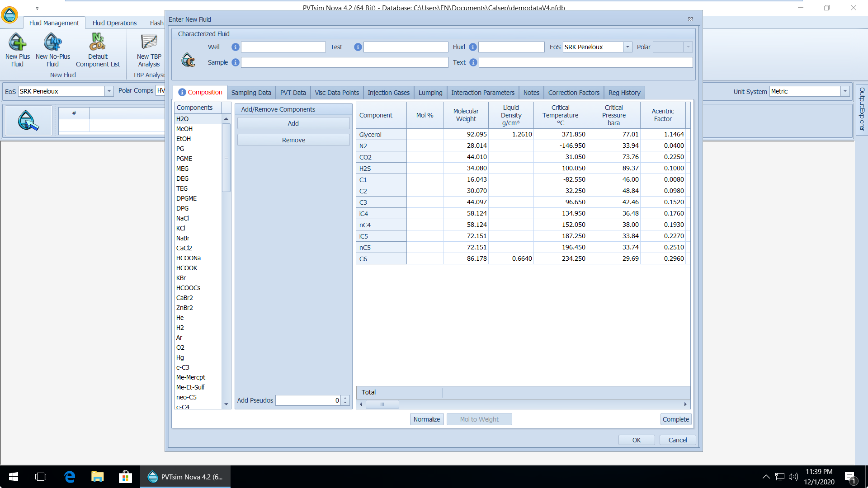Screen dimensions: 868x488
Task: Switch to Fluid Management ribbon tab
Action: coord(54,23)
